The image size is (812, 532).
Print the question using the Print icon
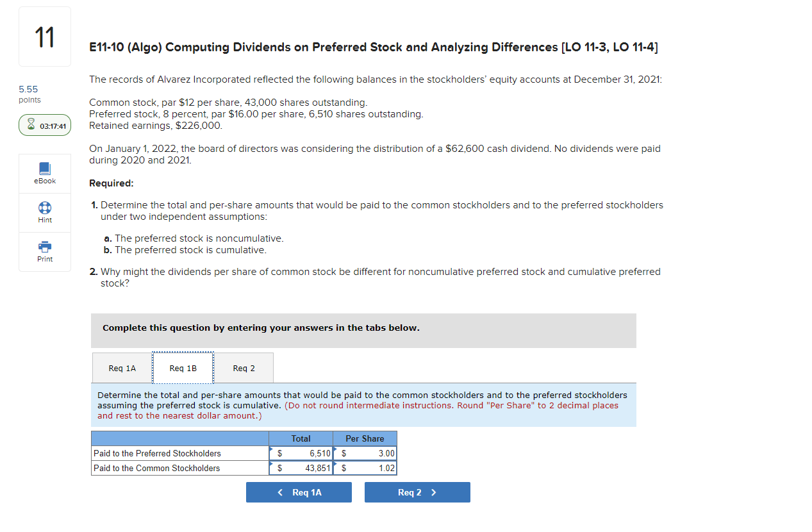pos(44,251)
